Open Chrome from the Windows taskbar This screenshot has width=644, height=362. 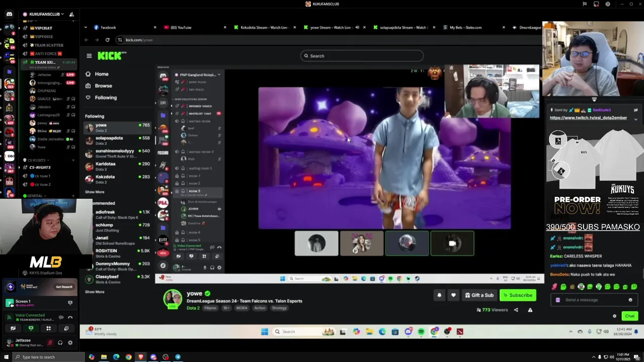128,357
